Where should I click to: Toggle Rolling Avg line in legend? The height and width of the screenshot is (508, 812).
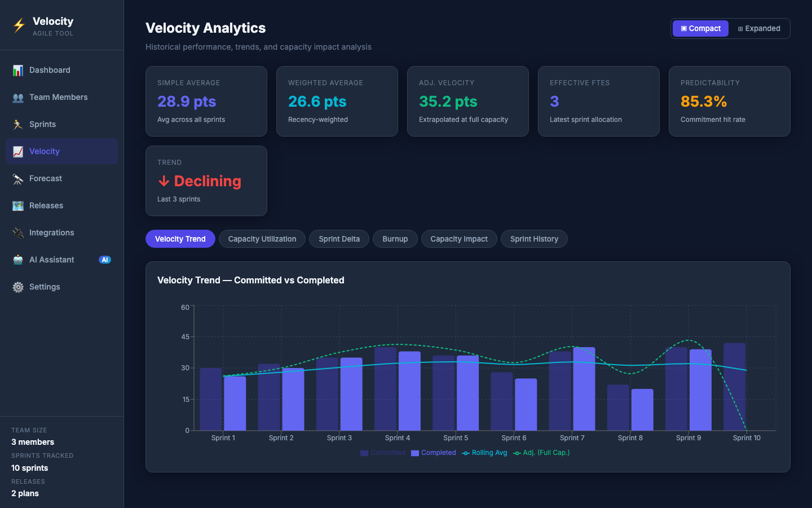[484, 453]
